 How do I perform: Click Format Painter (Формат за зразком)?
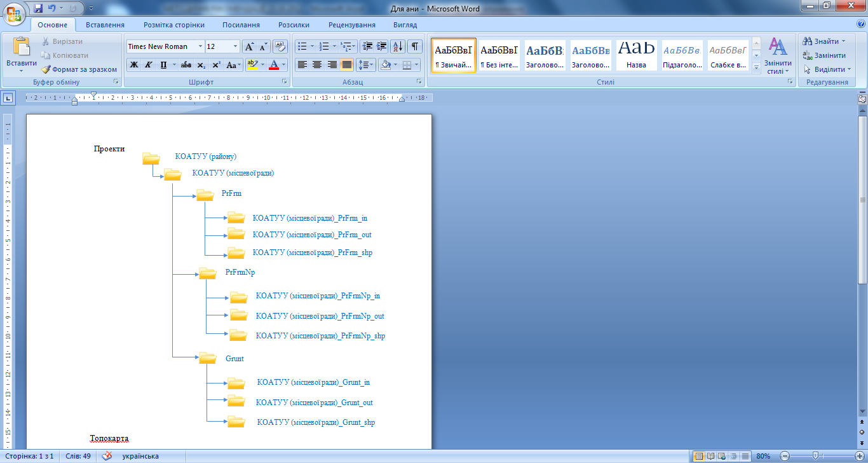click(79, 69)
